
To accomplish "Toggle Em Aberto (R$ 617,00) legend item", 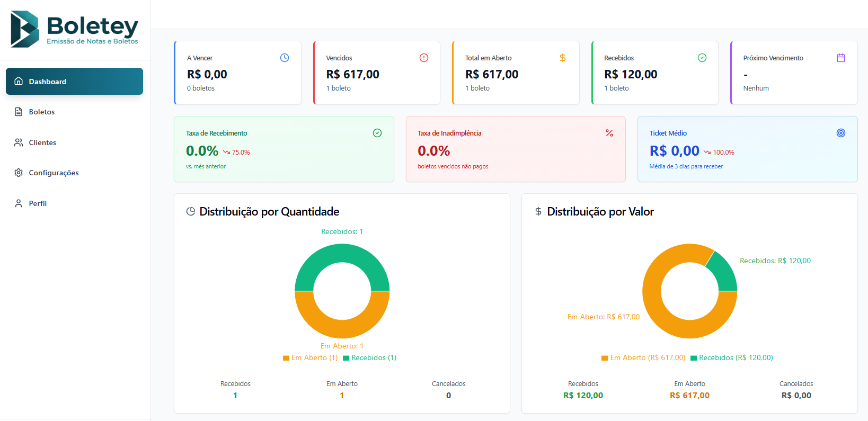I will 644,358.
